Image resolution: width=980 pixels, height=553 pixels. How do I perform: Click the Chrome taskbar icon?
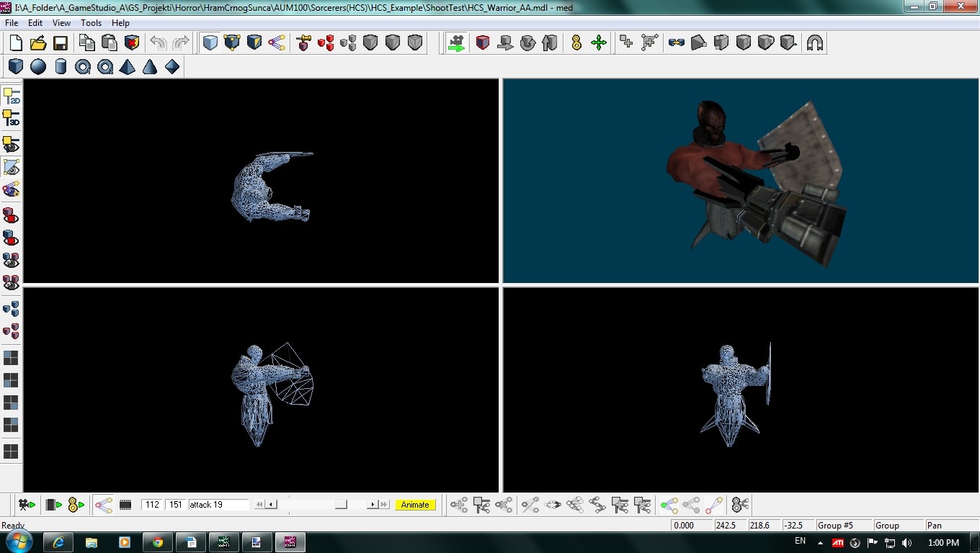(x=157, y=542)
